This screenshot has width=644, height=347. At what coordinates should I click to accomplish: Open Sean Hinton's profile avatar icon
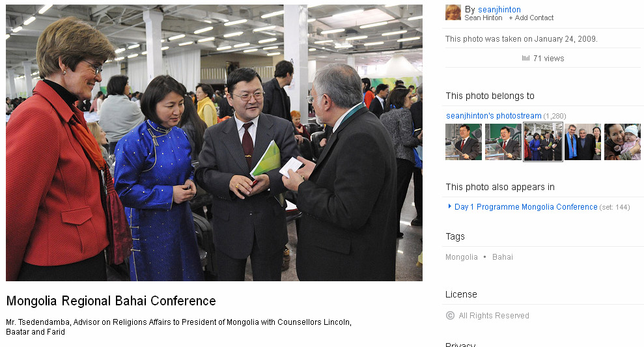[x=453, y=12]
